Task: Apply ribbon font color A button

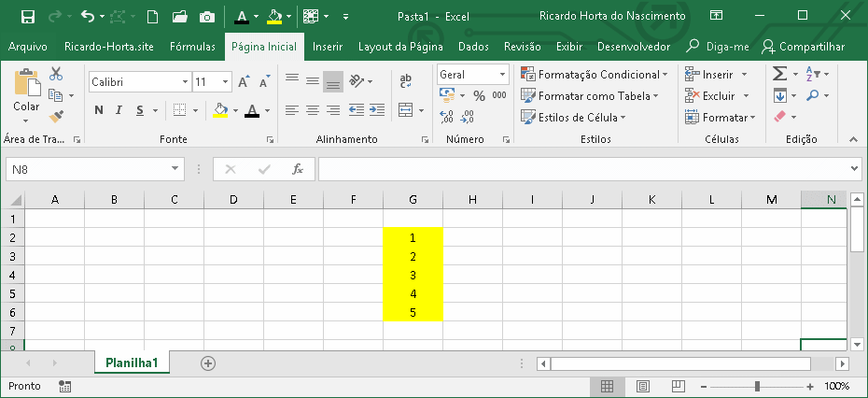Action: tap(252, 110)
